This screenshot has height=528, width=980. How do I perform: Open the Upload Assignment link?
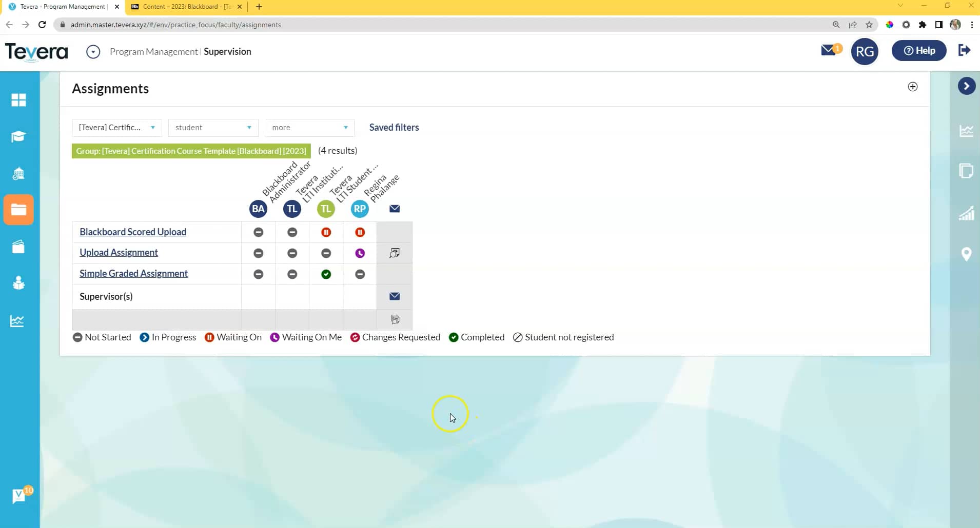pos(119,252)
